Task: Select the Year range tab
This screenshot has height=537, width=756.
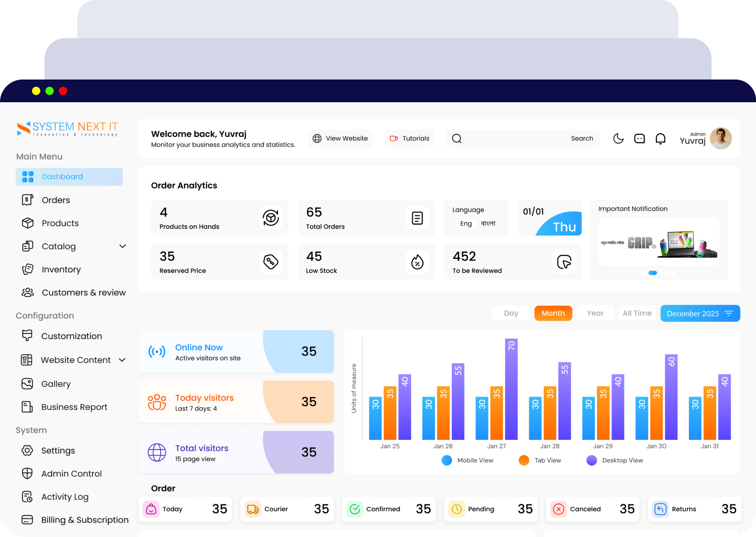Action: tap(595, 313)
